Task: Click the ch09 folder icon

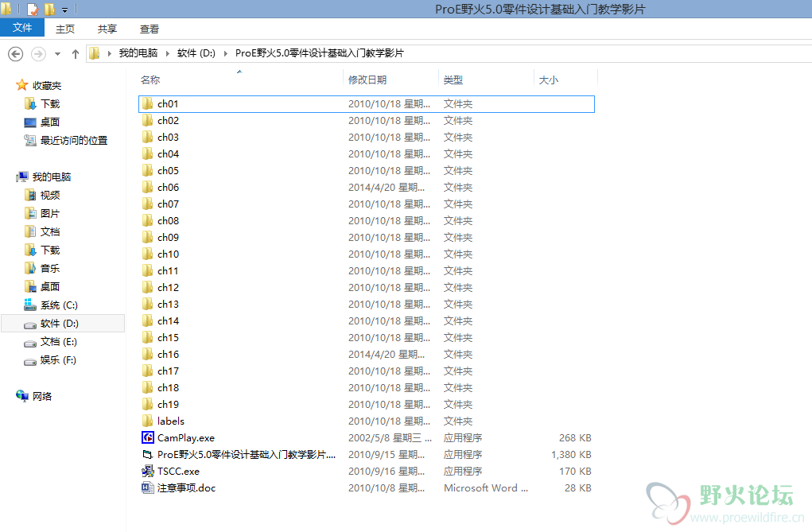Action: point(148,237)
